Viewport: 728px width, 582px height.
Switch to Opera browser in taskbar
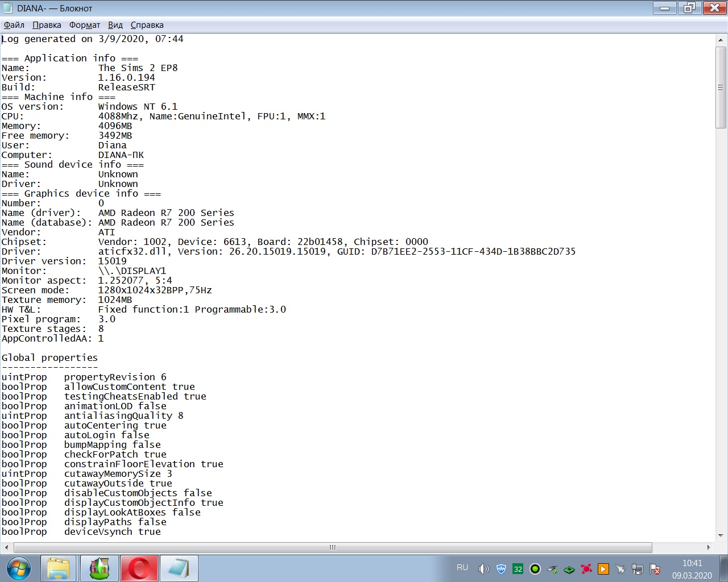coord(139,568)
